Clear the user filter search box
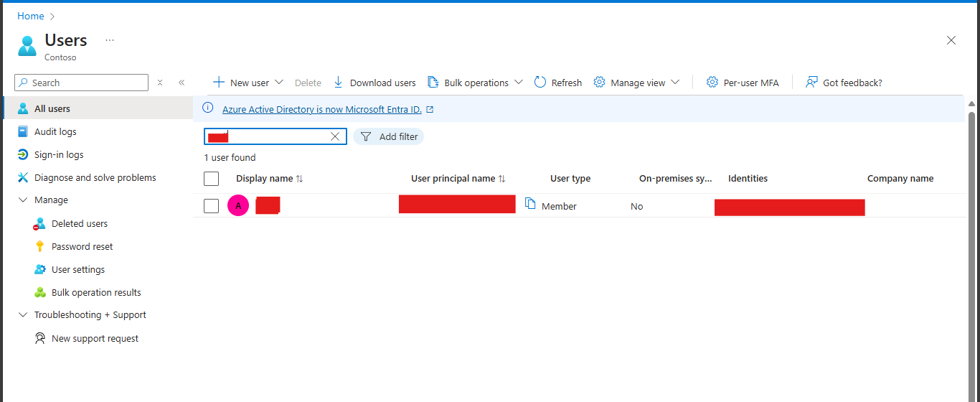The width and height of the screenshot is (980, 402). point(335,136)
